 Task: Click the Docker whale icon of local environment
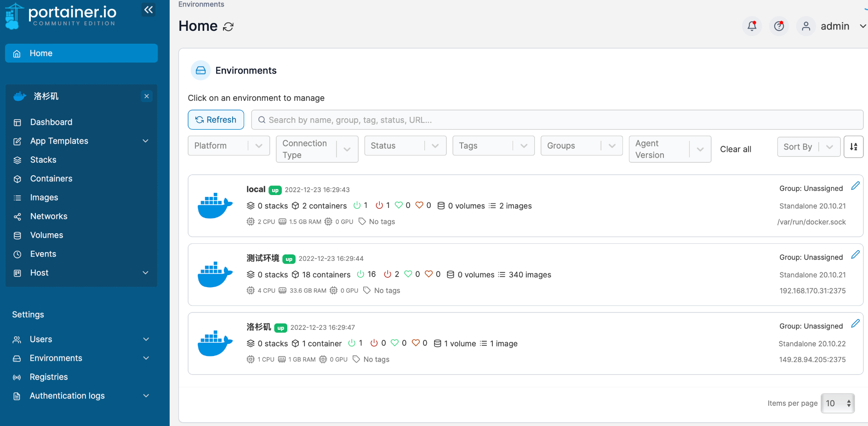(x=215, y=206)
